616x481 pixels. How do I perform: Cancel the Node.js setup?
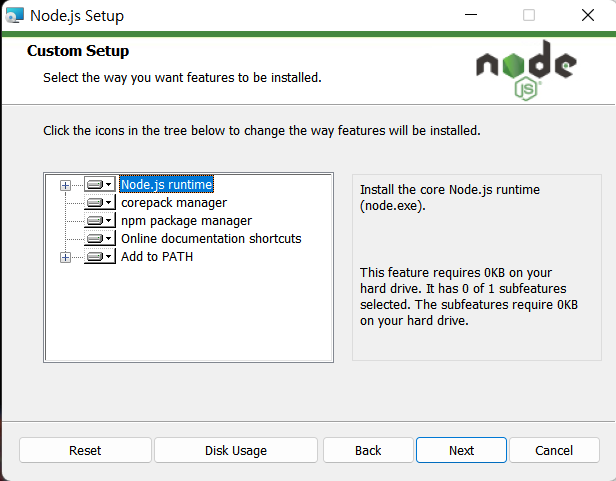click(554, 450)
